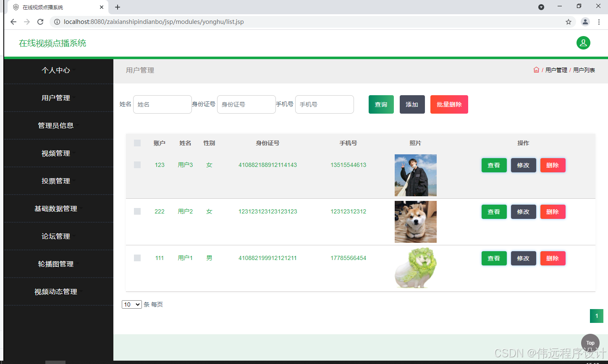View site information icon in address bar

point(57,22)
